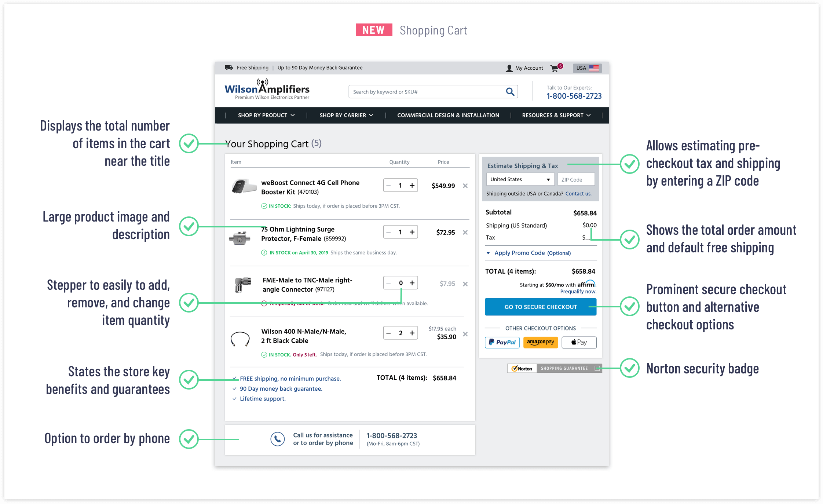Viewport: 823px width, 504px height.
Task: Remove 75 Ohm Surge Protector with X
Action: [465, 232]
